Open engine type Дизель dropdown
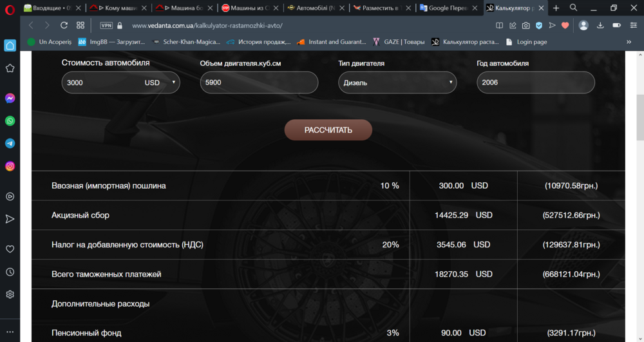Screen dimensions: 644x342 tap(397, 82)
